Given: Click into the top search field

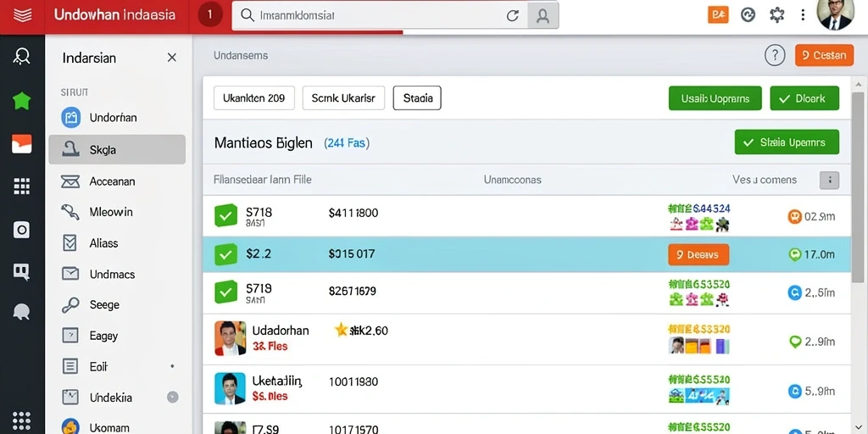Looking at the screenshot, I should [380, 15].
